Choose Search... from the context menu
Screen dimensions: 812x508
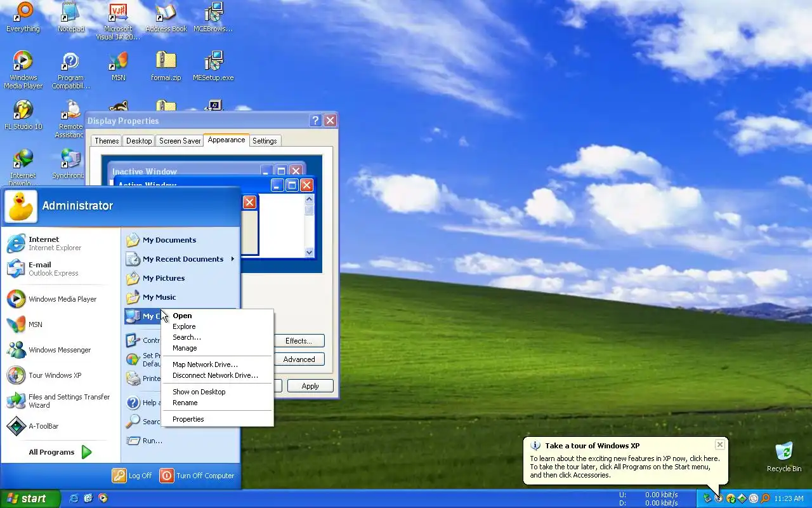pyautogui.click(x=218, y=337)
